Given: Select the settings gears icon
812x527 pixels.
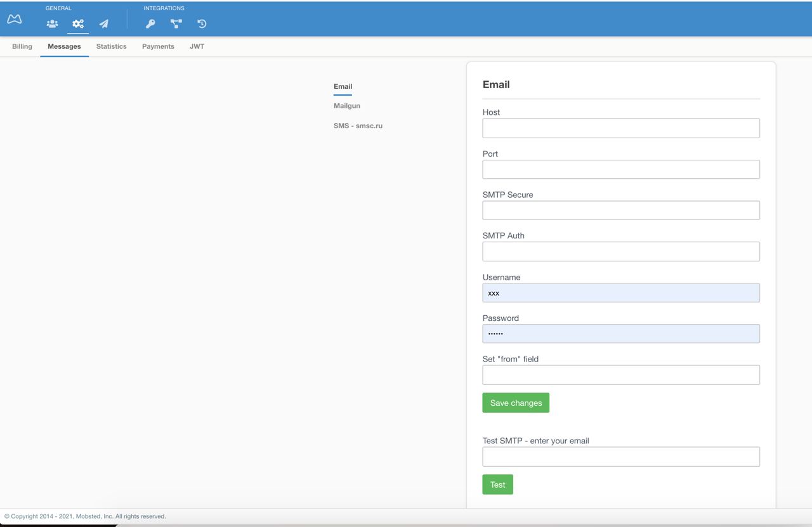Looking at the screenshot, I should pos(78,24).
